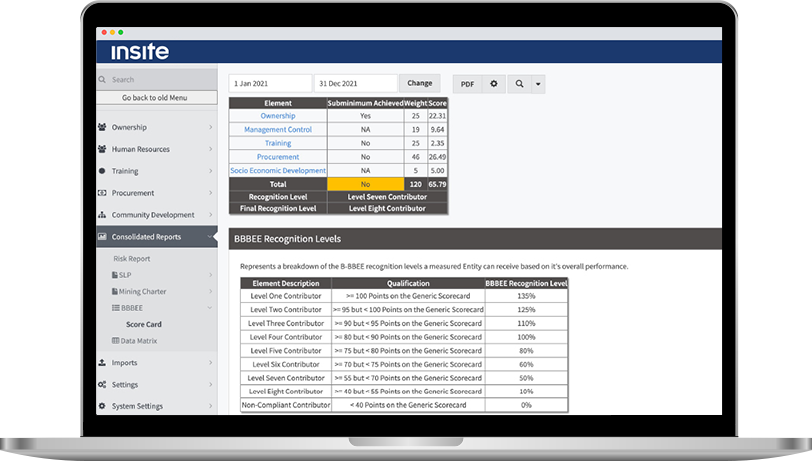This screenshot has width=812, height=461.
Task: Expand the Human Resources sidebar menu
Action: pyautogui.click(x=210, y=150)
